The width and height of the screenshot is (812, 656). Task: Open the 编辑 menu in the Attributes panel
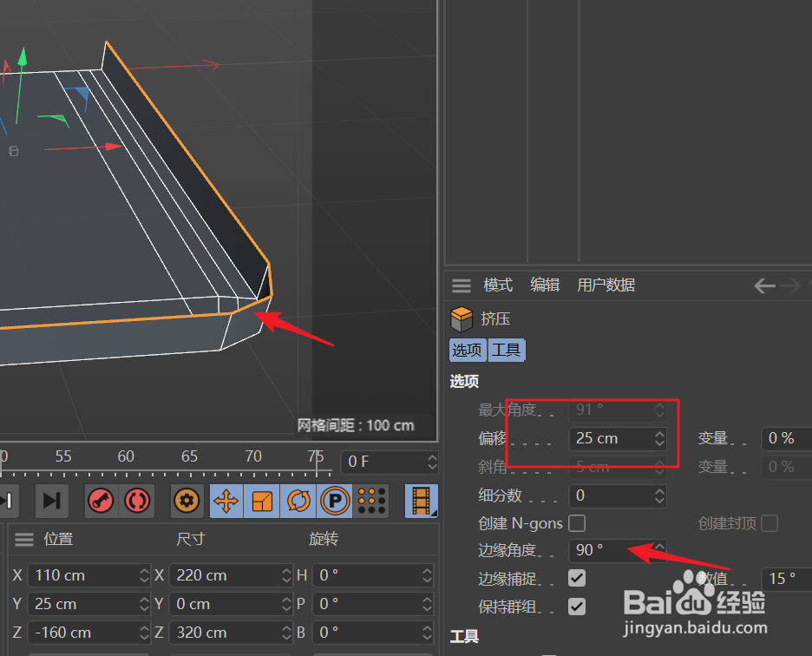tap(545, 285)
